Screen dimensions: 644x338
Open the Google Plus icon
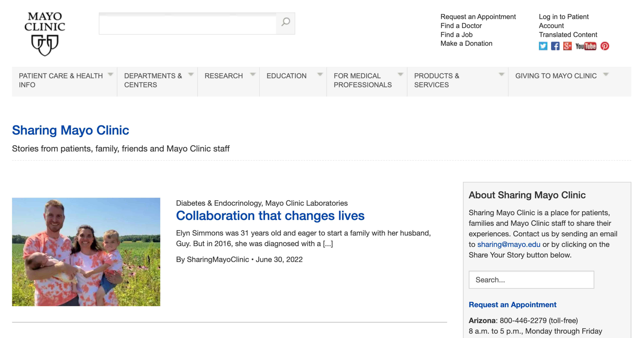(568, 46)
